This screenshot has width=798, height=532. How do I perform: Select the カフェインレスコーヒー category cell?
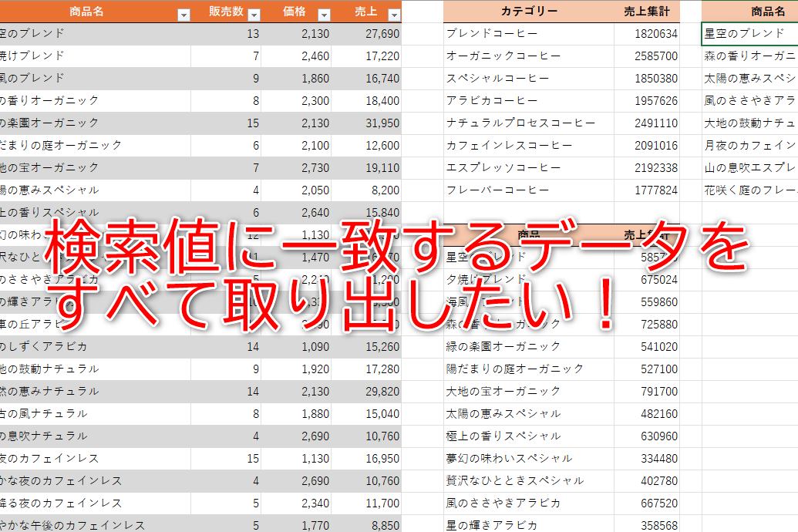click(529, 145)
